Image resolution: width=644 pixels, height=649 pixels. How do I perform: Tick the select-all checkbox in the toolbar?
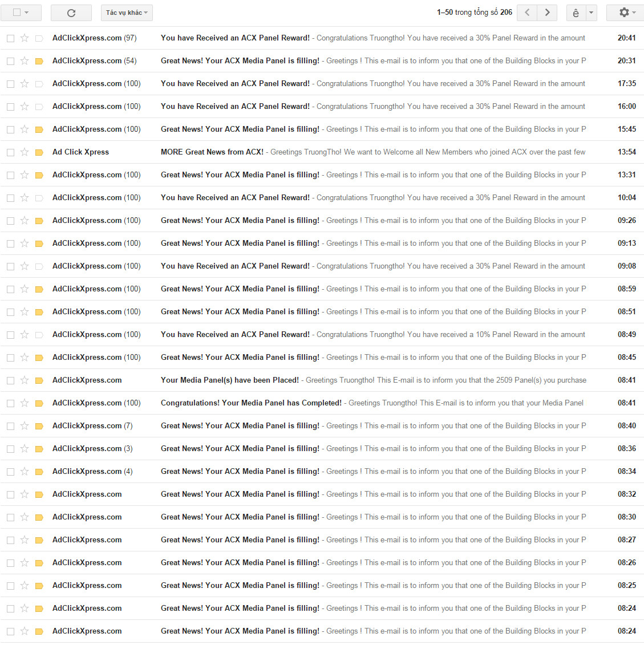click(x=17, y=13)
